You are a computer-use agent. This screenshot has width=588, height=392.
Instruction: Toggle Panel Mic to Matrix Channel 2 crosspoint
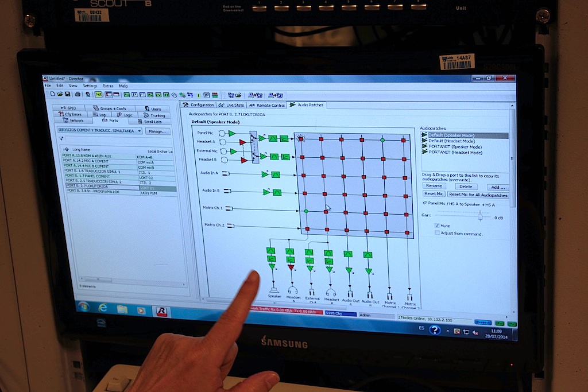404,141
